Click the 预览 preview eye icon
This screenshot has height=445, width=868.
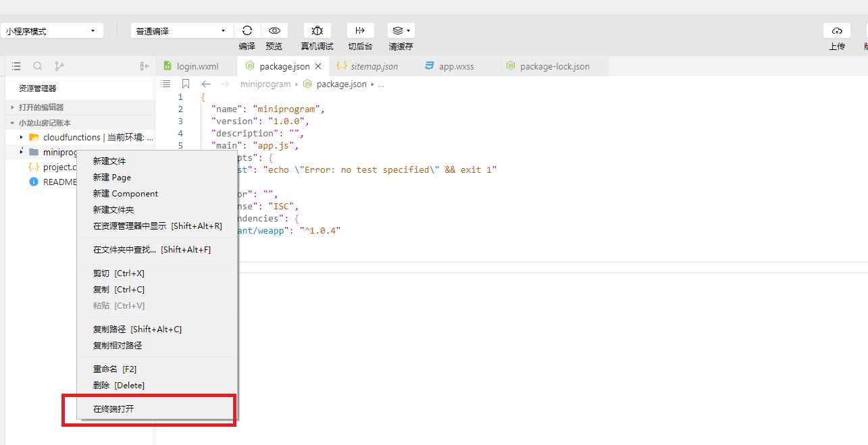click(274, 30)
